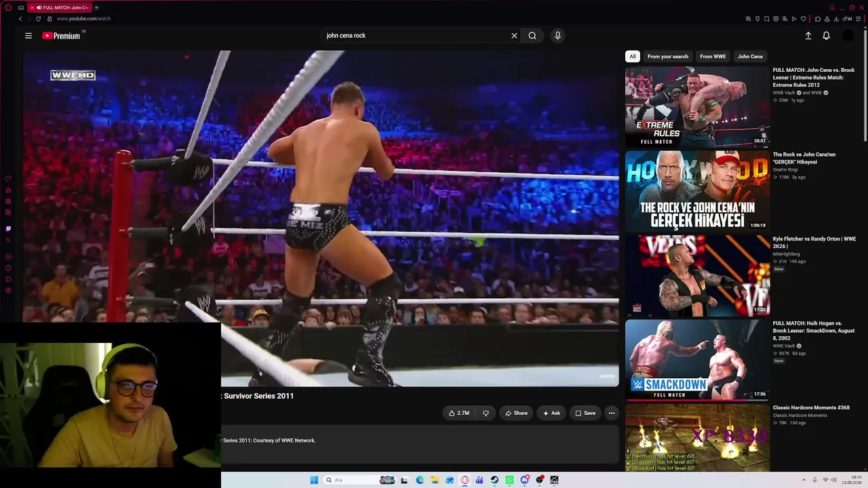Open more actions three-dot menu
This screenshot has height=488, width=868.
(x=612, y=413)
